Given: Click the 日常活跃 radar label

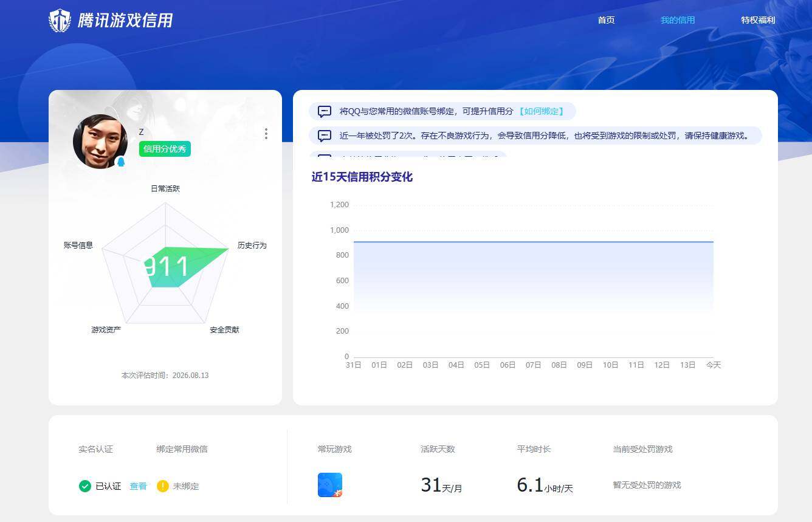Looking at the screenshot, I should tap(165, 188).
